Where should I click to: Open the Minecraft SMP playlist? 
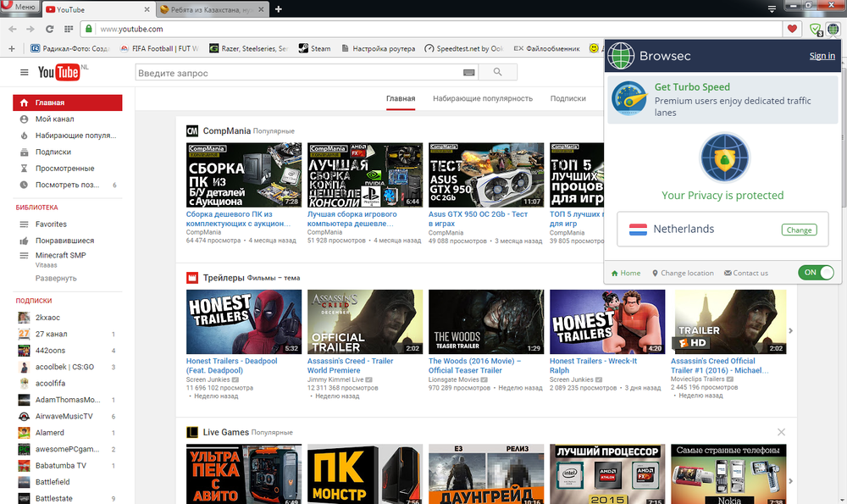(x=68, y=258)
